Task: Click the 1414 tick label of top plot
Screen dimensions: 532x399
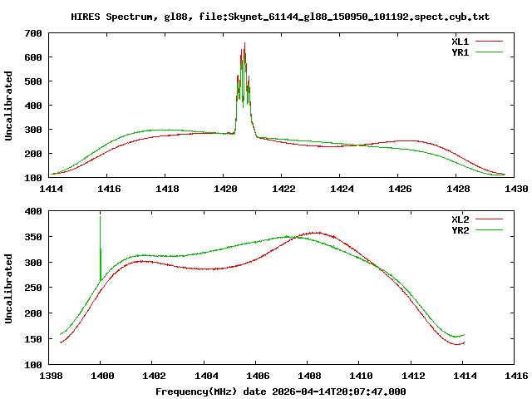Action: point(51,189)
